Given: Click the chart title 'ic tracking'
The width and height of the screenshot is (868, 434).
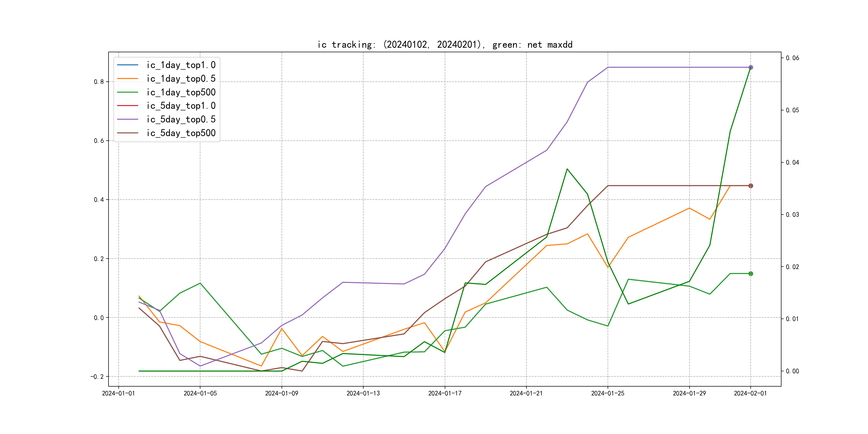Looking at the screenshot, I should (445, 45).
